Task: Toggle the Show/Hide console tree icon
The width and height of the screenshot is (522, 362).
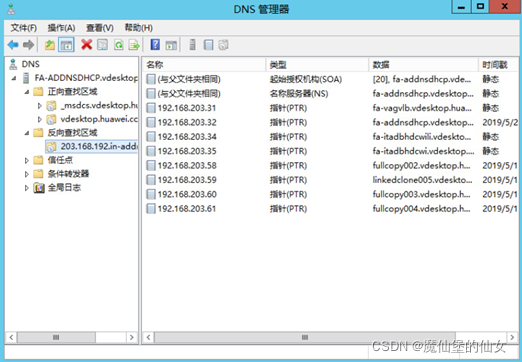Action: [x=66, y=45]
